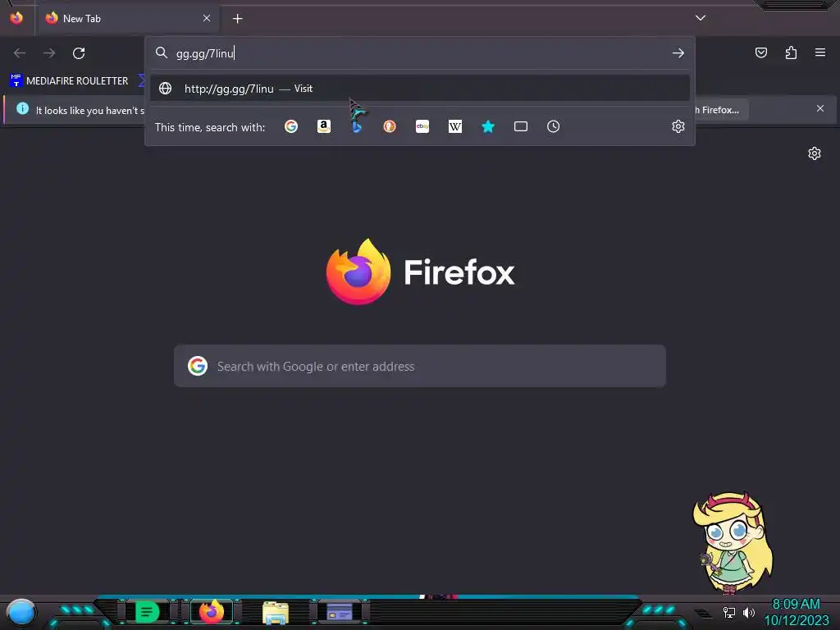Open a new tab with plus button
The width and height of the screenshot is (840, 630).
tap(237, 19)
